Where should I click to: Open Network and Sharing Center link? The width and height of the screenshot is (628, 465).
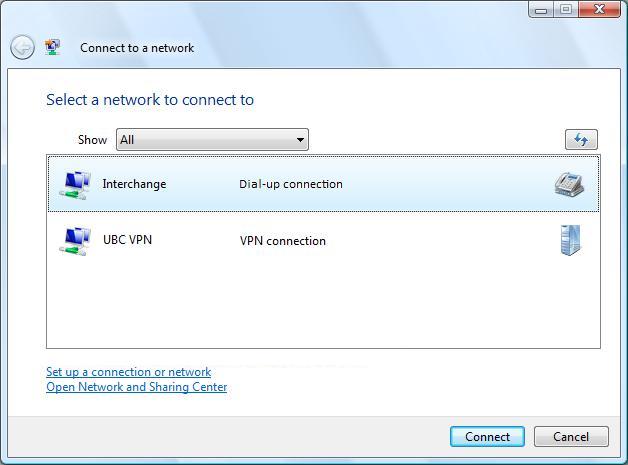click(136, 387)
